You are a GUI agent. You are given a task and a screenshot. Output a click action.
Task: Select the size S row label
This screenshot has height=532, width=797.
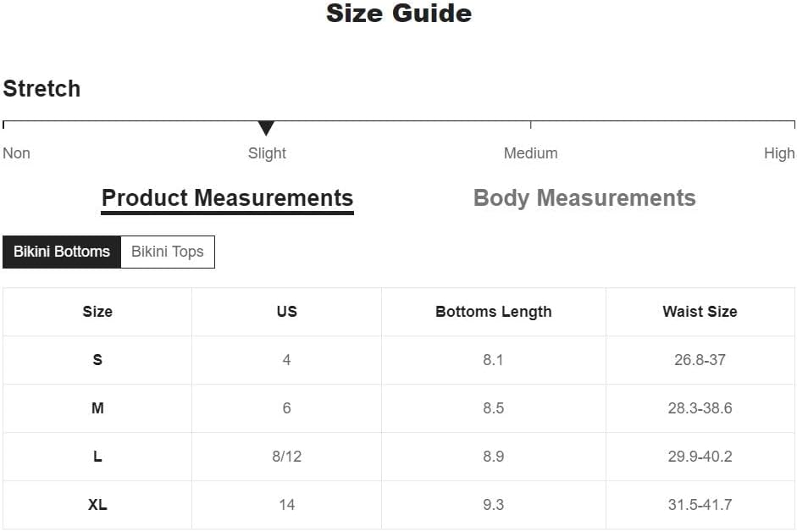[97, 359]
